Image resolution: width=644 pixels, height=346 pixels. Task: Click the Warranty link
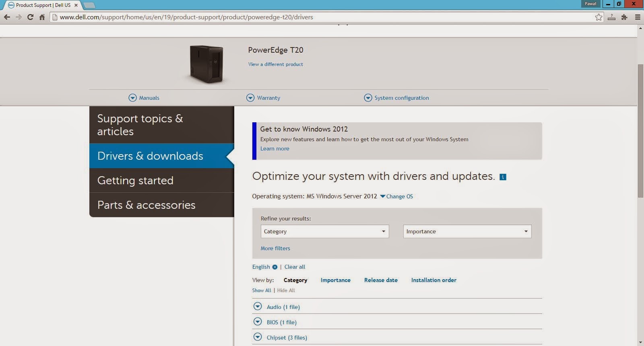(x=268, y=98)
